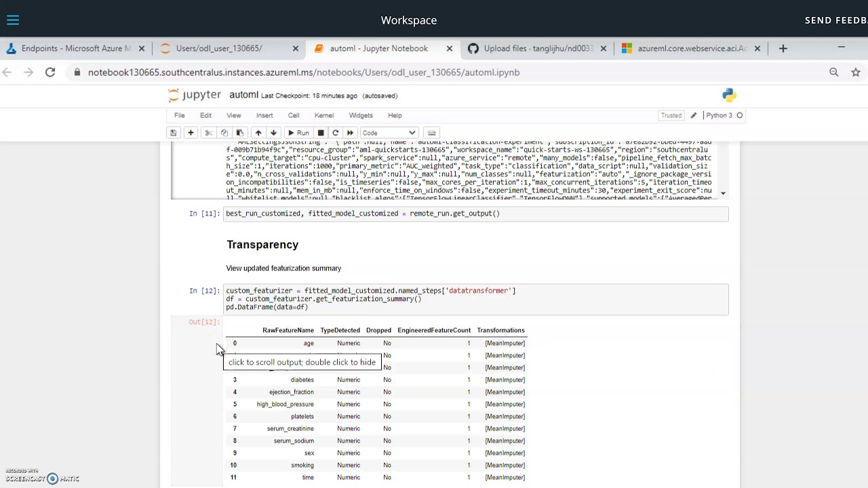Screen dimensions: 868x488
Task: Open the Widgets menu
Action: pos(361,115)
